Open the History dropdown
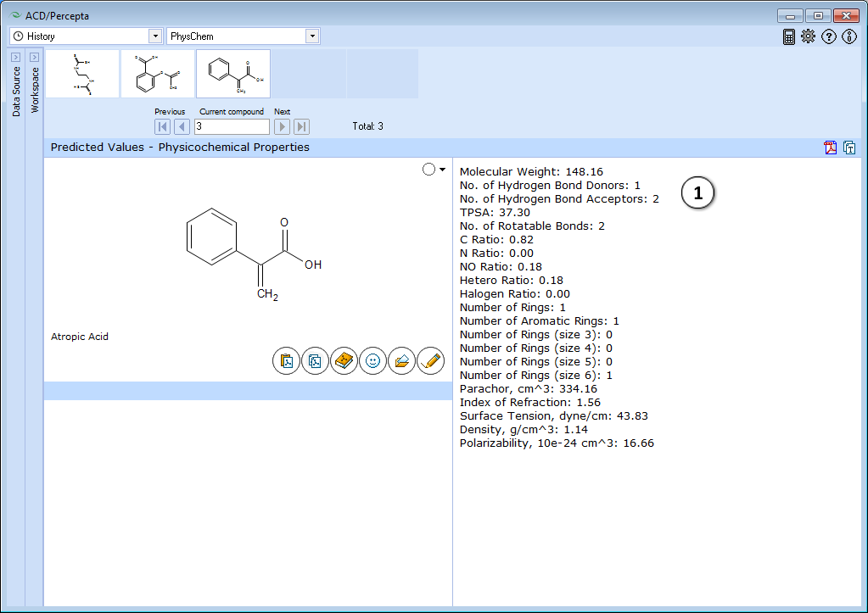 tap(155, 36)
